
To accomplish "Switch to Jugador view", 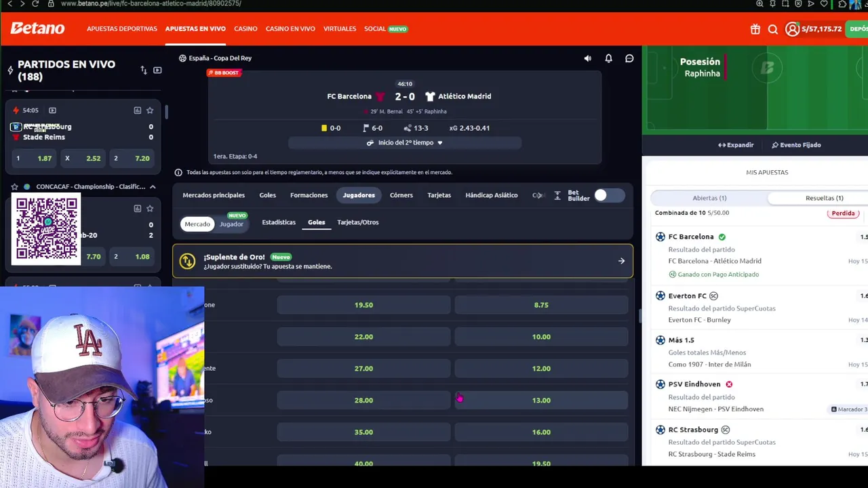I will tap(231, 224).
